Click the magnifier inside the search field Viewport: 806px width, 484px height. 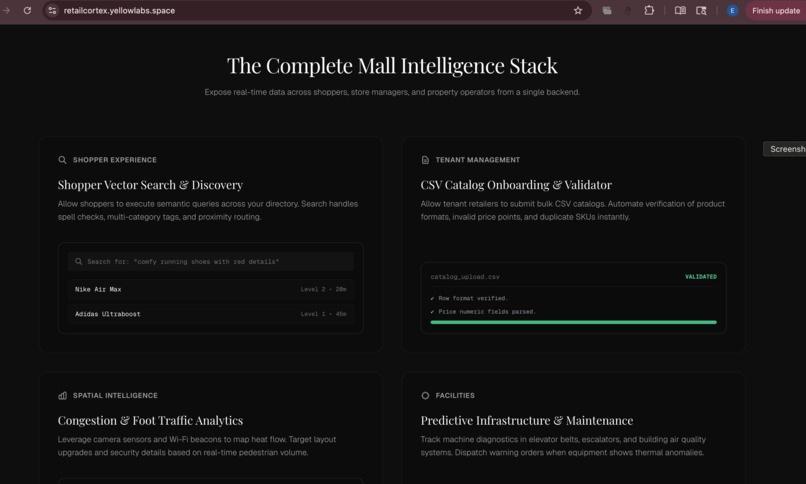79,262
